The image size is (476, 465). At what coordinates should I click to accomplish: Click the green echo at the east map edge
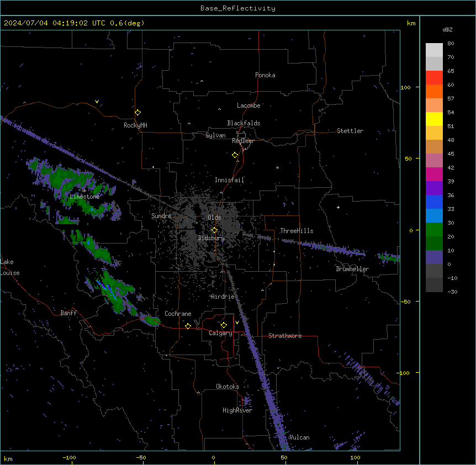click(x=389, y=258)
